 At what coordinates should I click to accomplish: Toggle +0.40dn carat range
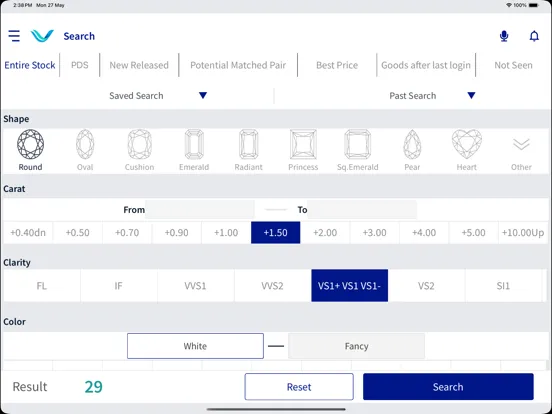tap(28, 233)
